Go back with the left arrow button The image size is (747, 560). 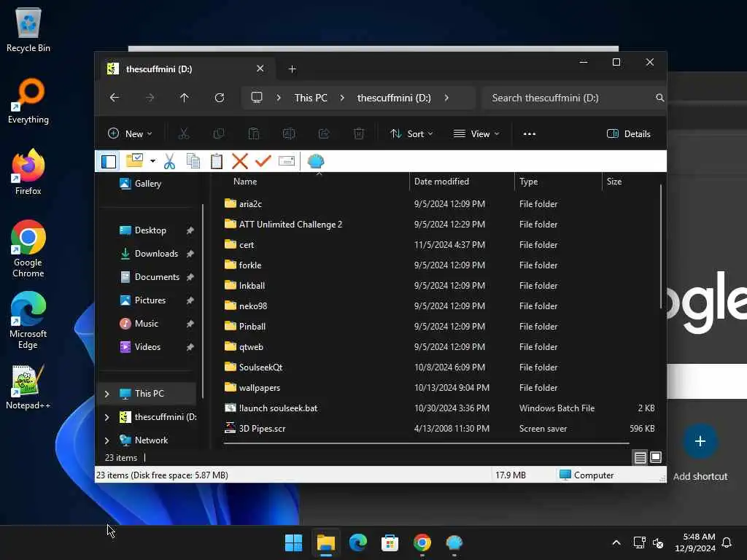(x=115, y=98)
